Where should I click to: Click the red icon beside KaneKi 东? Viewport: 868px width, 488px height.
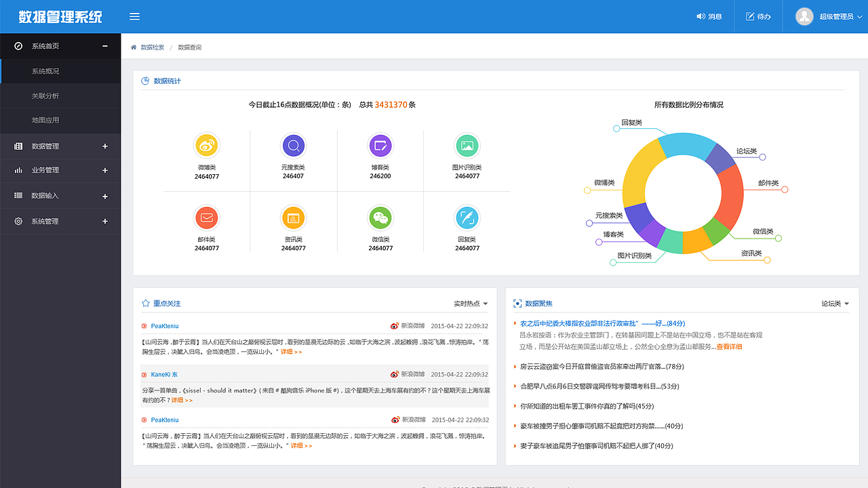coord(144,374)
